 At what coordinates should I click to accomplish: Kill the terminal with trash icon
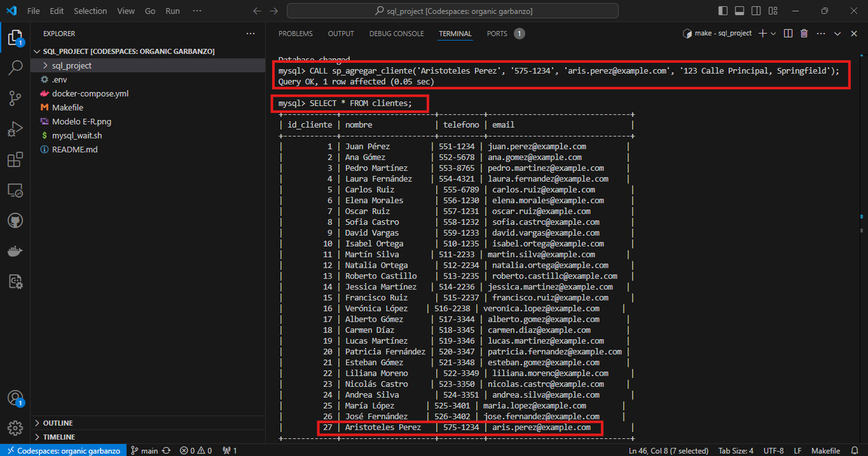point(804,33)
